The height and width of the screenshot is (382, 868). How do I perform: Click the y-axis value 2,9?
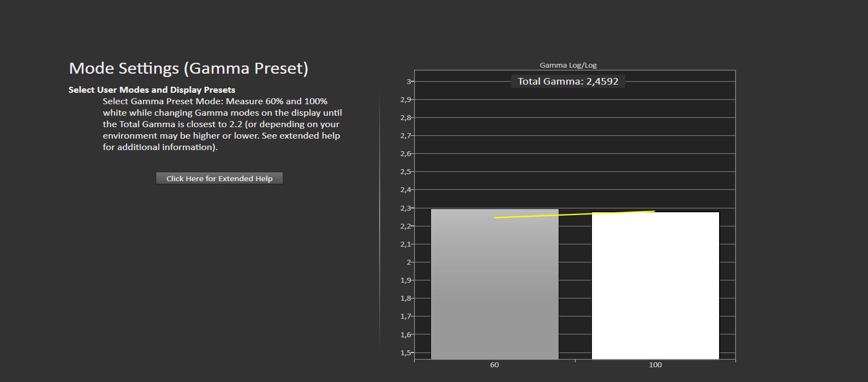(x=406, y=99)
